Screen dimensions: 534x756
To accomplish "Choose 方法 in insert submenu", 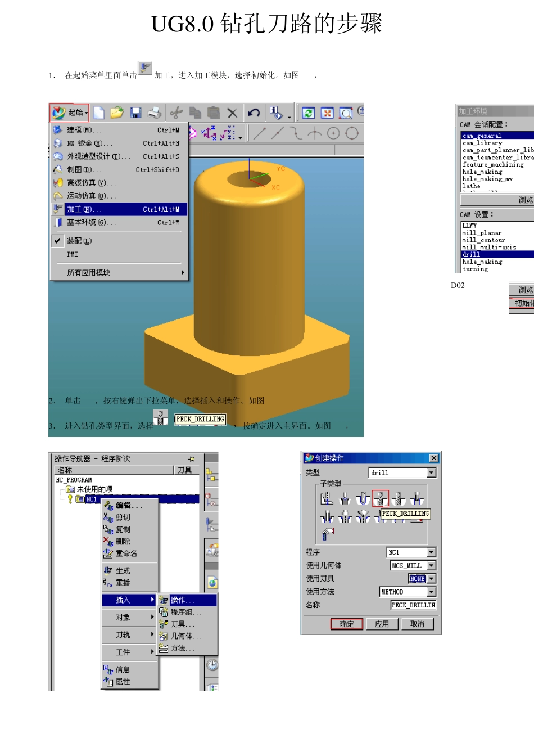I will 187,648.
